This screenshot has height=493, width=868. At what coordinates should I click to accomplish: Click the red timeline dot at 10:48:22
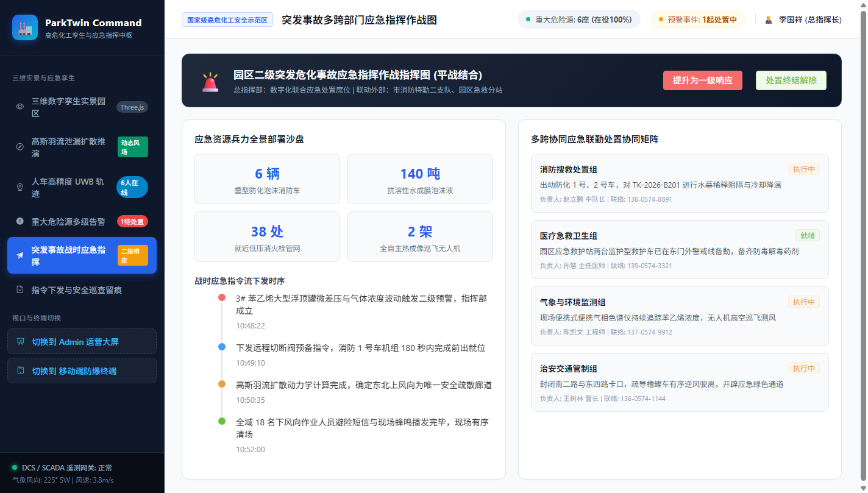click(x=222, y=297)
